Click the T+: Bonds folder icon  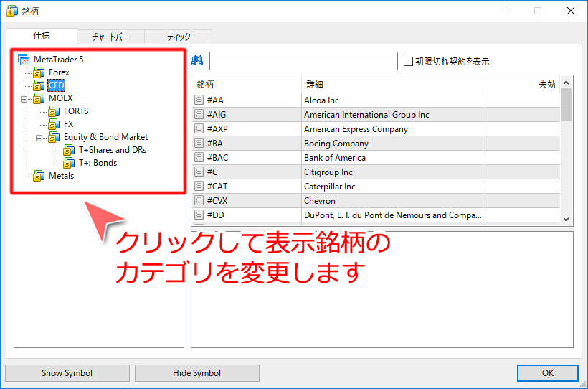pyautogui.click(x=69, y=163)
